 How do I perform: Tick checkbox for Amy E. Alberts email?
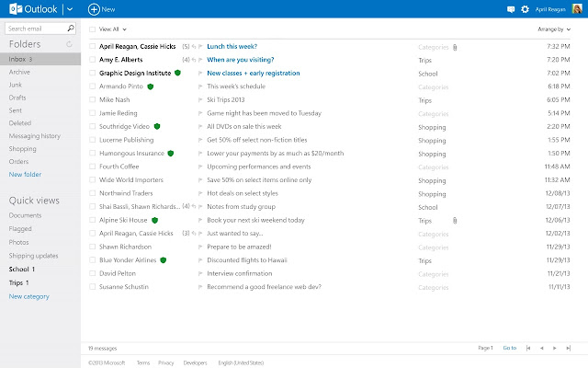point(93,59)
